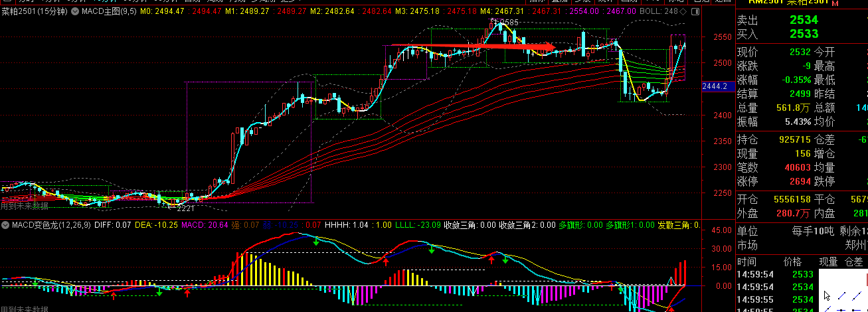Select the second diagonal line drawing tool
Image resolution: width=868 pixels, height=312 pixels.
coord(858,296)
